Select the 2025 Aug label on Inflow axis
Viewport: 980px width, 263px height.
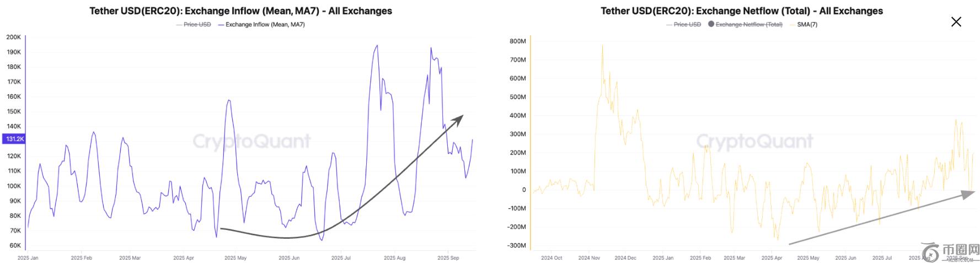pyautogui.click(x=394, y=257)
